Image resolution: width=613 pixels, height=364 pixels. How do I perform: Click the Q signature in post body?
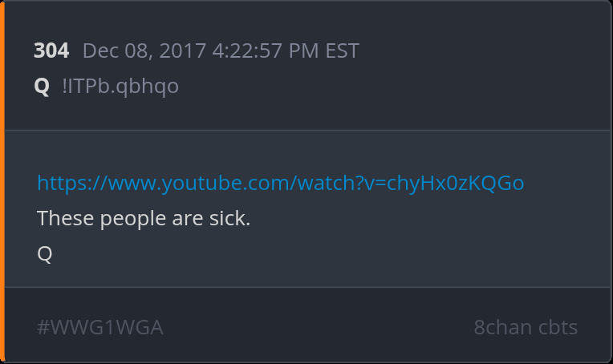tap(45, 254)
